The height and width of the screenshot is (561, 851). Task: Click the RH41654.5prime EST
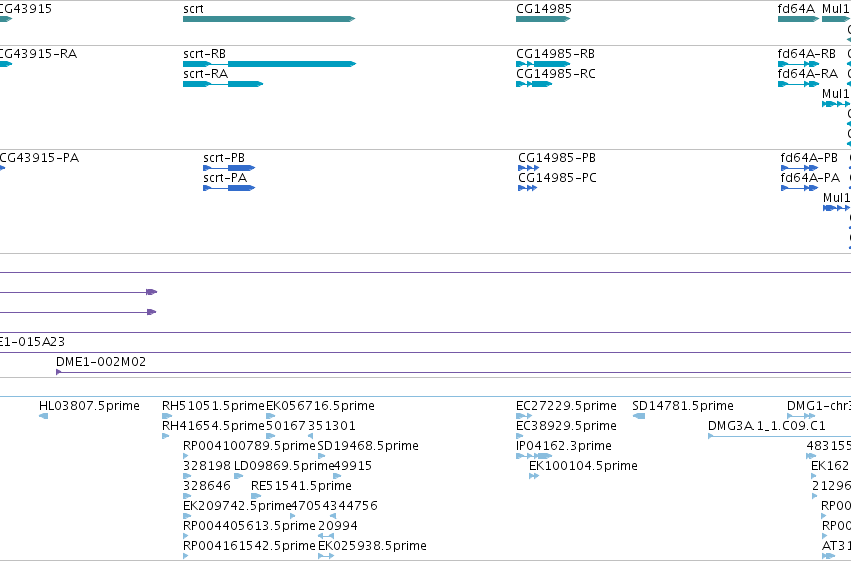166,436
